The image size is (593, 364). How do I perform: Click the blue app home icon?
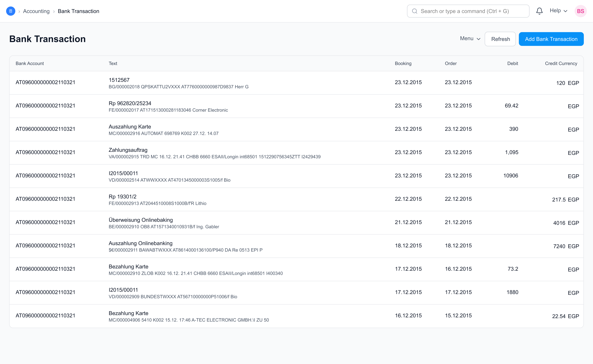click(x=11, y=11)
